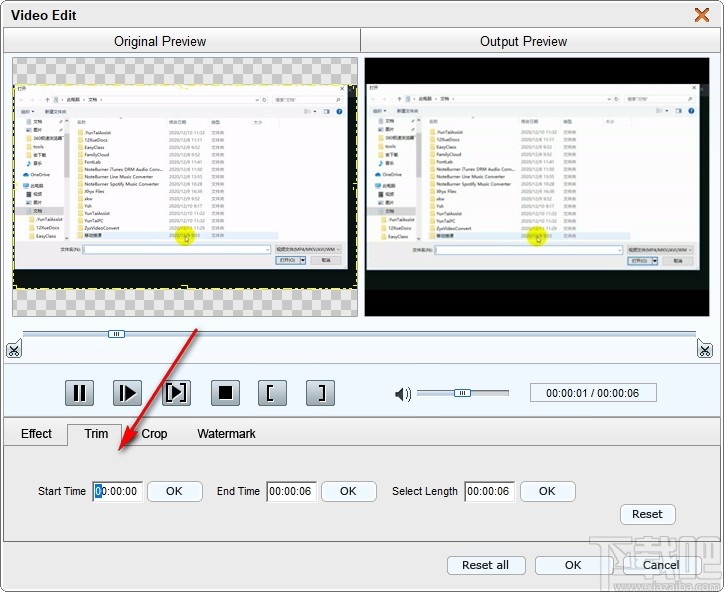Select the Trim tab
The width and height of the screenshot is (724, 592).
coord(96,434)
